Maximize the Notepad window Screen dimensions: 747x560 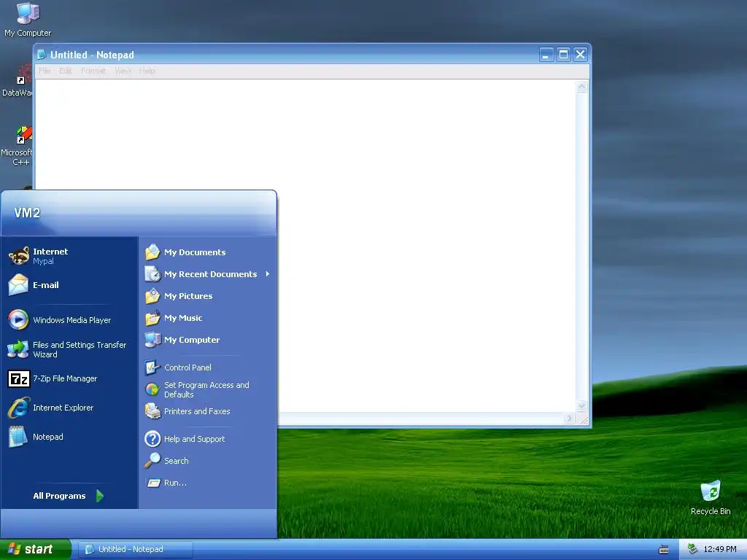pyautogui.click(x=563, y=54)
